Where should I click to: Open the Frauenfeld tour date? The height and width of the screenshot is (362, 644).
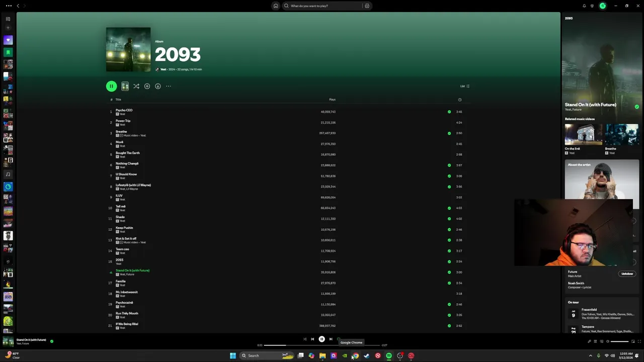tap(602, 314)
